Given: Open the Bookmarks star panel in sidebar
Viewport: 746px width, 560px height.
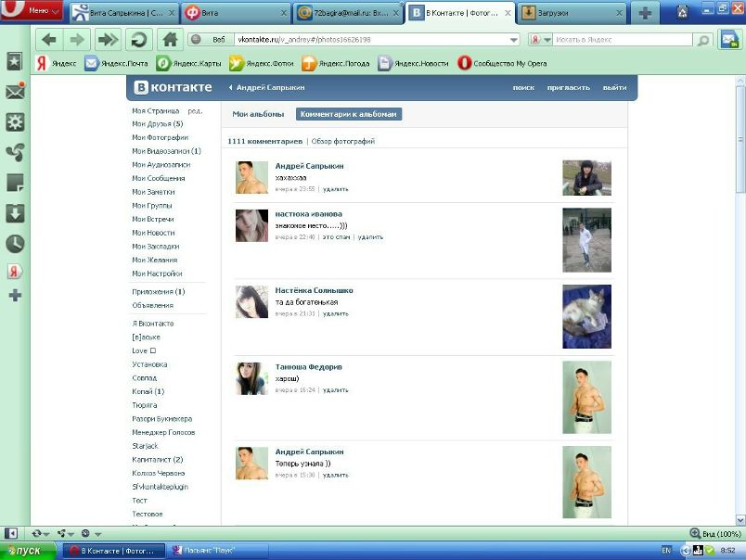Looking at the screenshot, I should pos(15,61).
